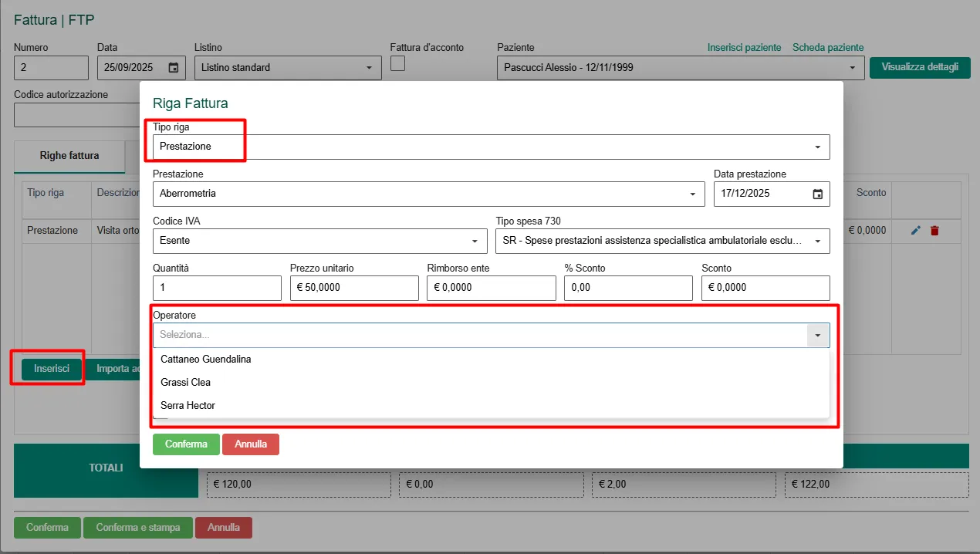Screen dimensions: 980x554
Task: Open the Prestazione dropdown showing Aberrometria
Action: 692,194
